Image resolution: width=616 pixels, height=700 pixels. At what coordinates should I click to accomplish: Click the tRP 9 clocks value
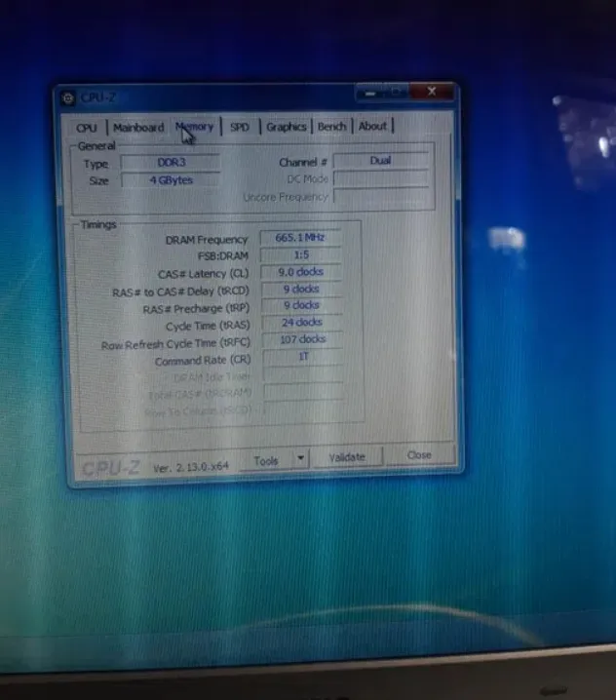(x=302, y=305)
